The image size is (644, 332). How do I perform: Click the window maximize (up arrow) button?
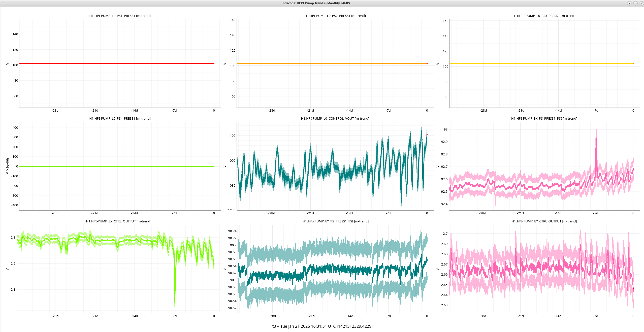pyautogui.click(x=635, y=3)
